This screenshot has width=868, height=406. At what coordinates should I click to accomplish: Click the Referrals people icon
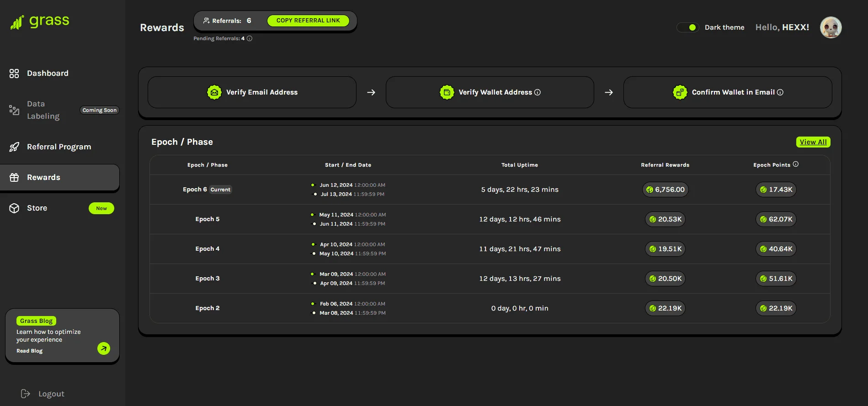[x=207, y=21]
